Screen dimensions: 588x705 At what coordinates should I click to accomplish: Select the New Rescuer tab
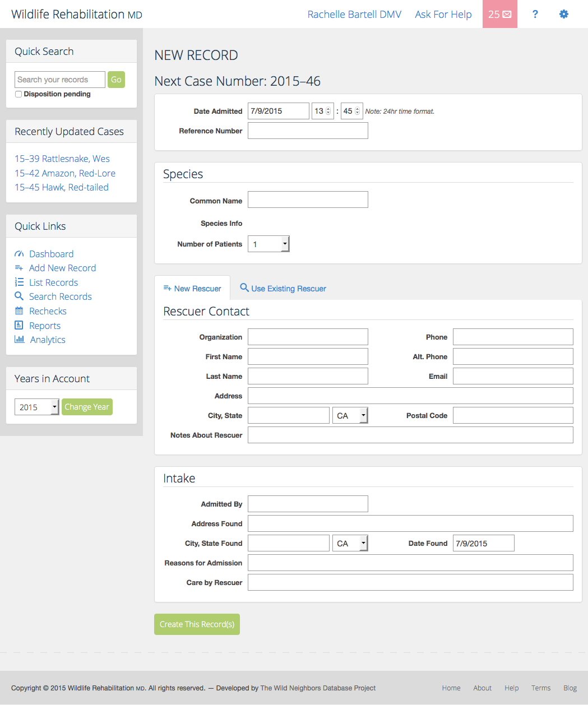192,287
